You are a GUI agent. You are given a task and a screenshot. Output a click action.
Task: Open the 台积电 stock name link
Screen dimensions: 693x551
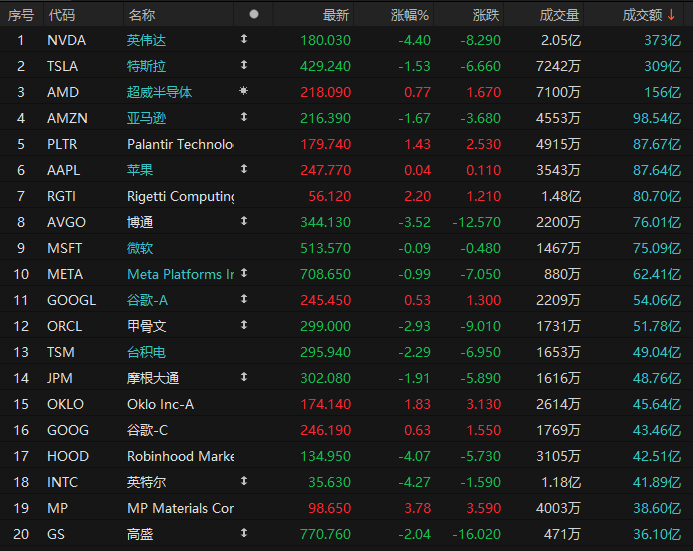pos(146,353)
